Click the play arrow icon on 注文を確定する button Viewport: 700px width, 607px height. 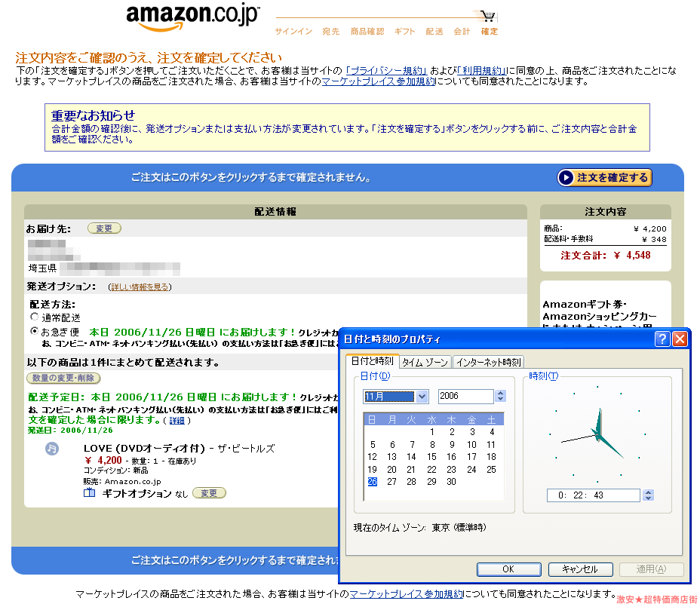[566, 178]
